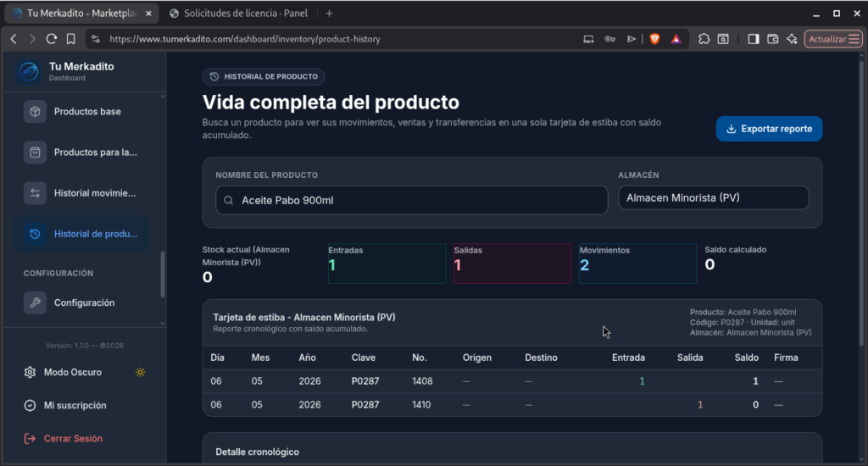Open Leo AI sparkle icon

pos(793,39)
